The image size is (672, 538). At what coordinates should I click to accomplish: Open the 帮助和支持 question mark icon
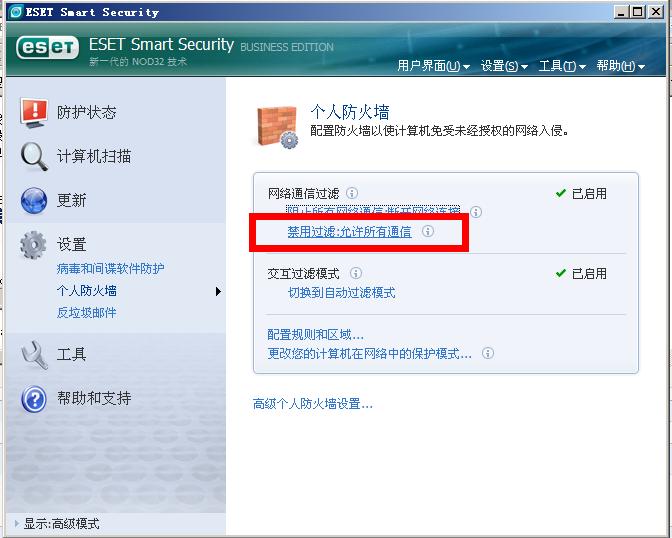click(33, 399)
